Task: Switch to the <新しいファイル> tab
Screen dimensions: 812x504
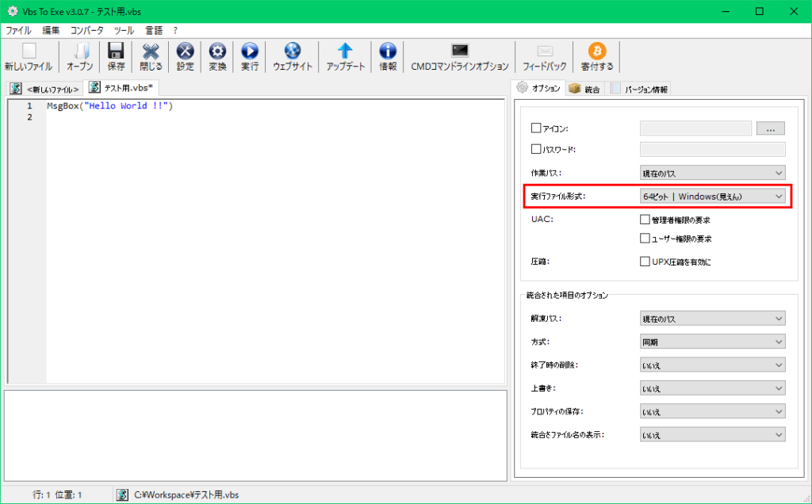Action: click(45, 89)
